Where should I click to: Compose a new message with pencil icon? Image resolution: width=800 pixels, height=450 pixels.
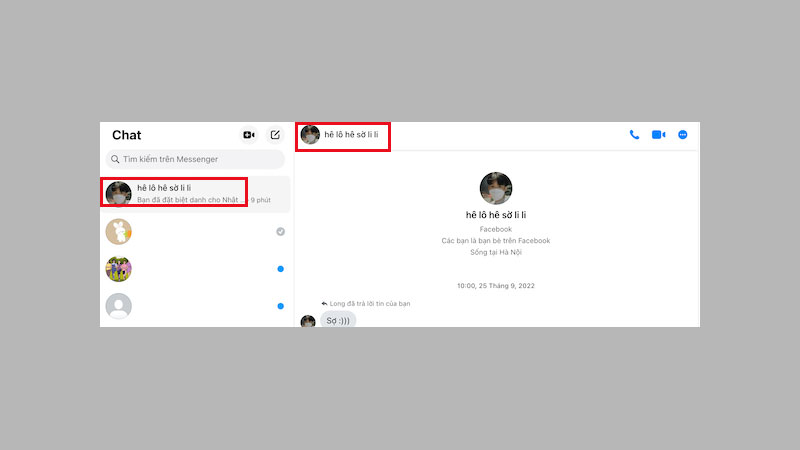(x=275, y=135)
